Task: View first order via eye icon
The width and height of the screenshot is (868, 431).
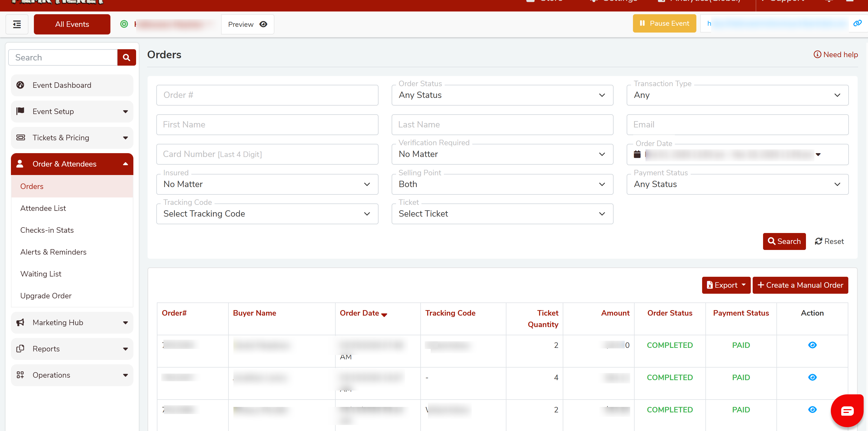Action: (x=812, y=345)
